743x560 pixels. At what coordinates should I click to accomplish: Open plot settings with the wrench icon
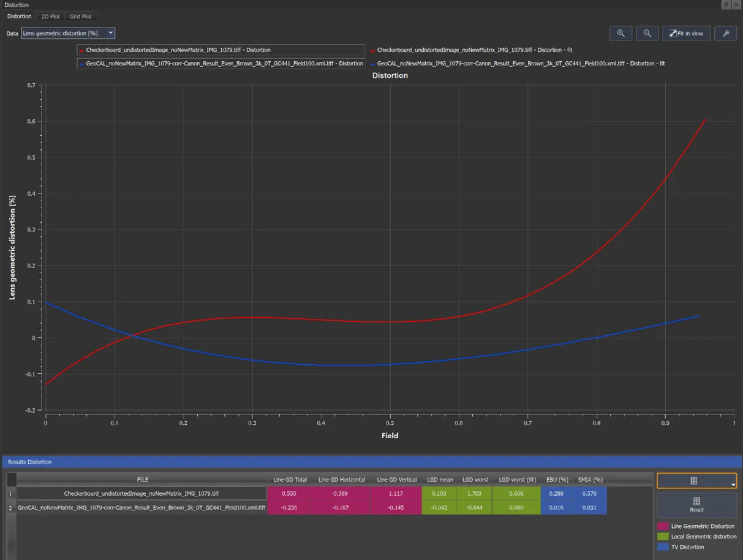[x=726, y=34]
